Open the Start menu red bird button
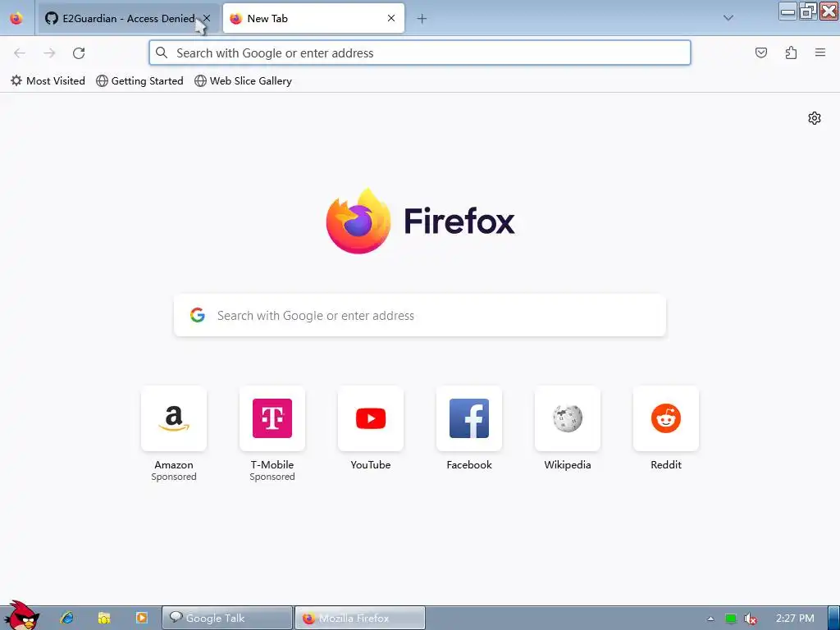840x630 pixels. [21, 615]
